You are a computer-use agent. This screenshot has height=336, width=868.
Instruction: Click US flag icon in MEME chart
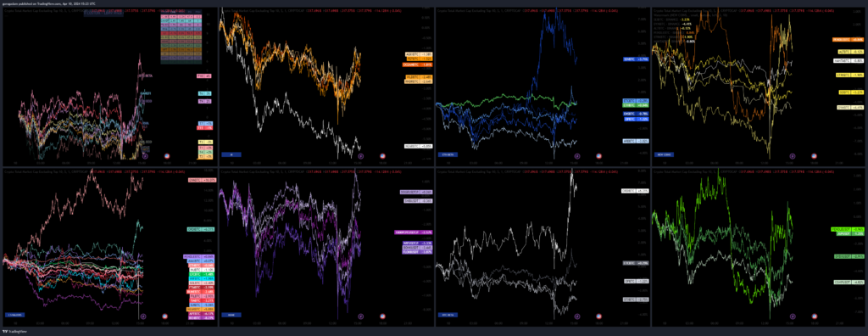382,316
